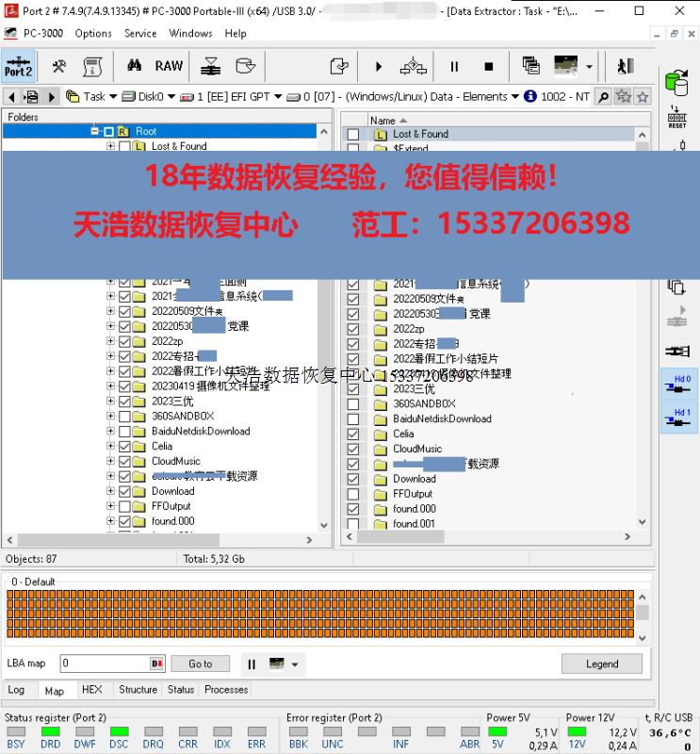
Task: Open the Task dropdown in the path bar
Action: coord(94,96)
